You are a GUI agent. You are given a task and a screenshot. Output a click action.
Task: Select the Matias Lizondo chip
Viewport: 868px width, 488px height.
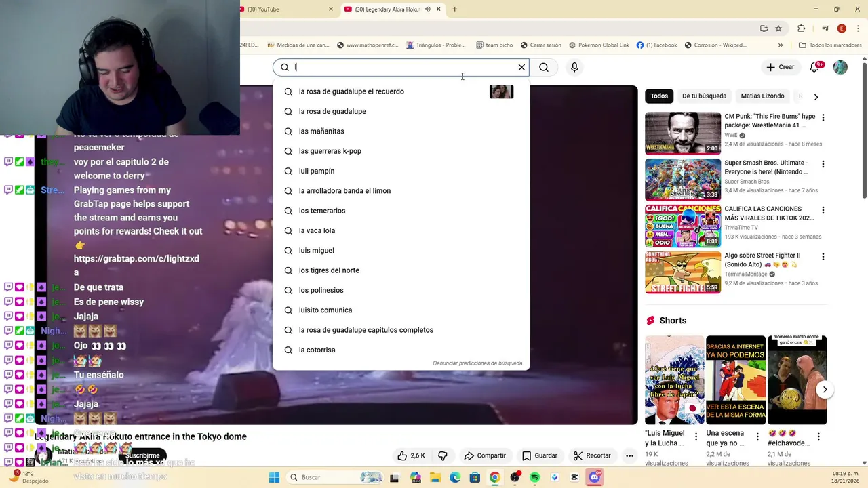tap(762, 96)
